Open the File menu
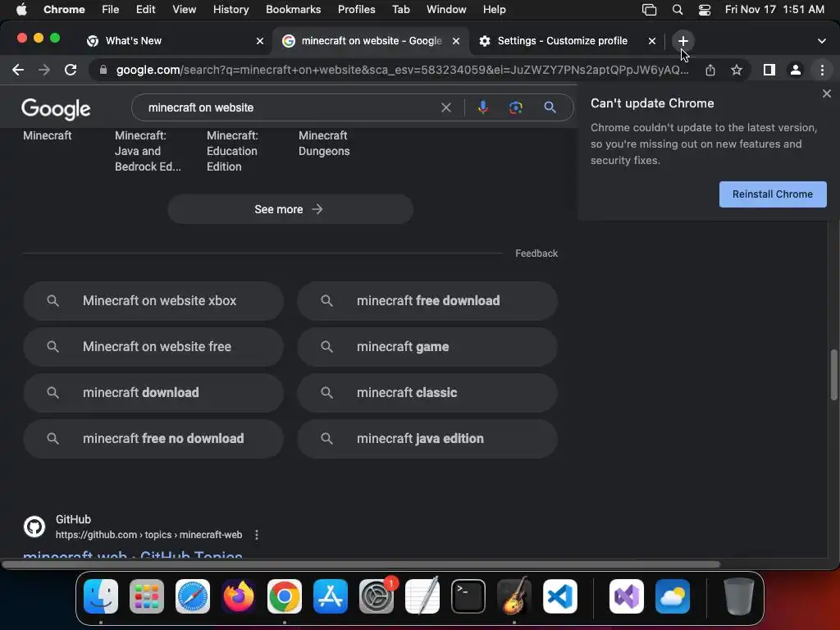840x630 pixels. [111, 10]
